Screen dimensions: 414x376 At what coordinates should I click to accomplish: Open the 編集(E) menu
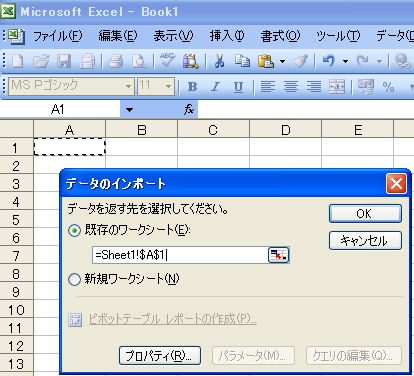pos(118,36)
